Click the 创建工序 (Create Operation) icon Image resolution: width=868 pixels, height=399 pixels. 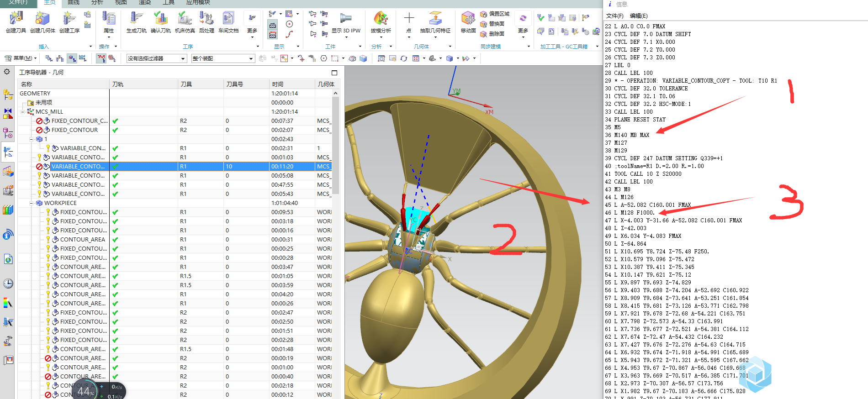coord(69,18)
